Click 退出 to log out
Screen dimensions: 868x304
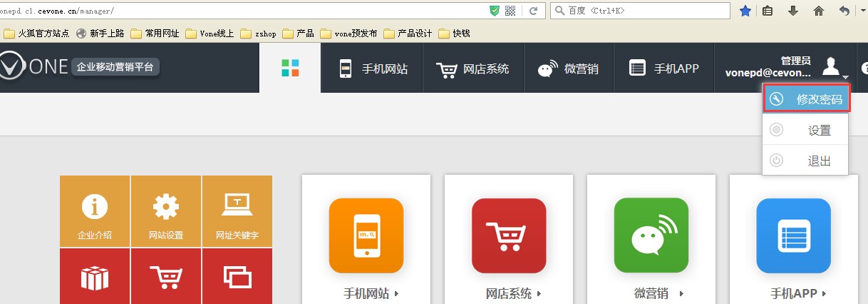tap(805, 161)
